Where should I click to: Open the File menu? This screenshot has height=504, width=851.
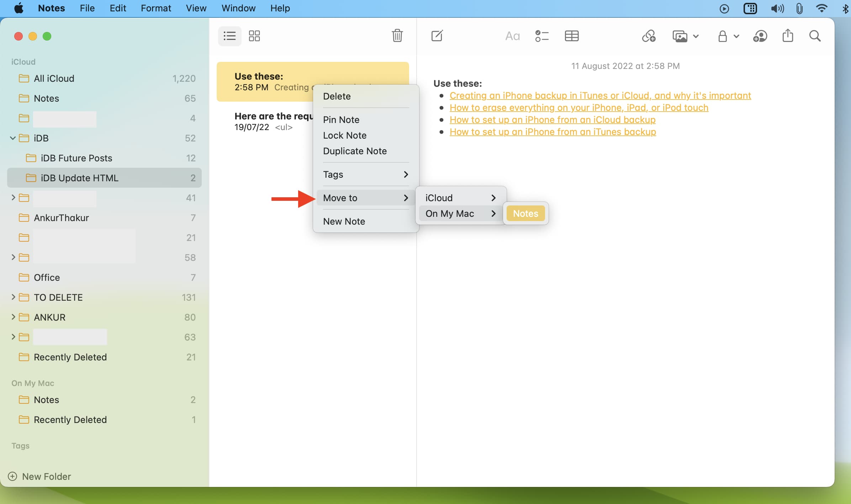click(87, 8)
